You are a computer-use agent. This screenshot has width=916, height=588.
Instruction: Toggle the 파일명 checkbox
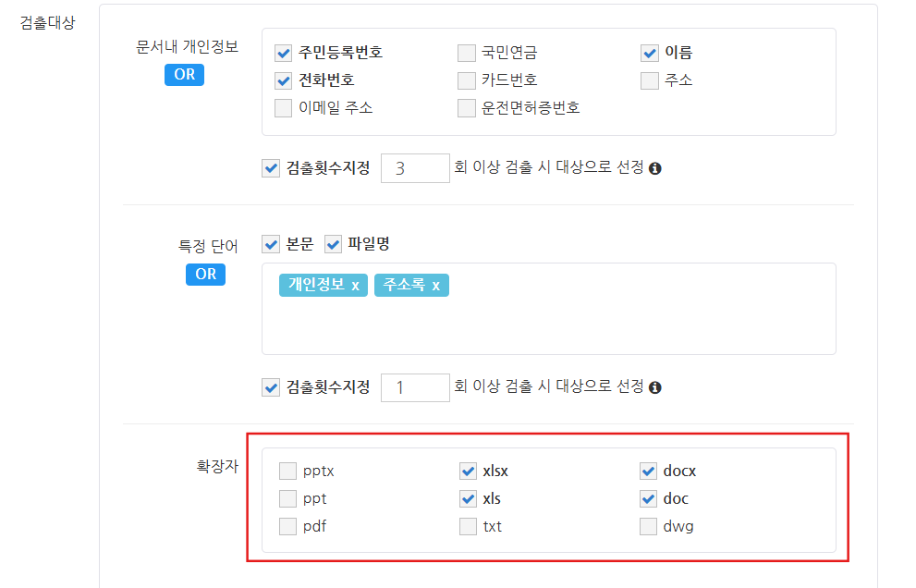point(333,244)
